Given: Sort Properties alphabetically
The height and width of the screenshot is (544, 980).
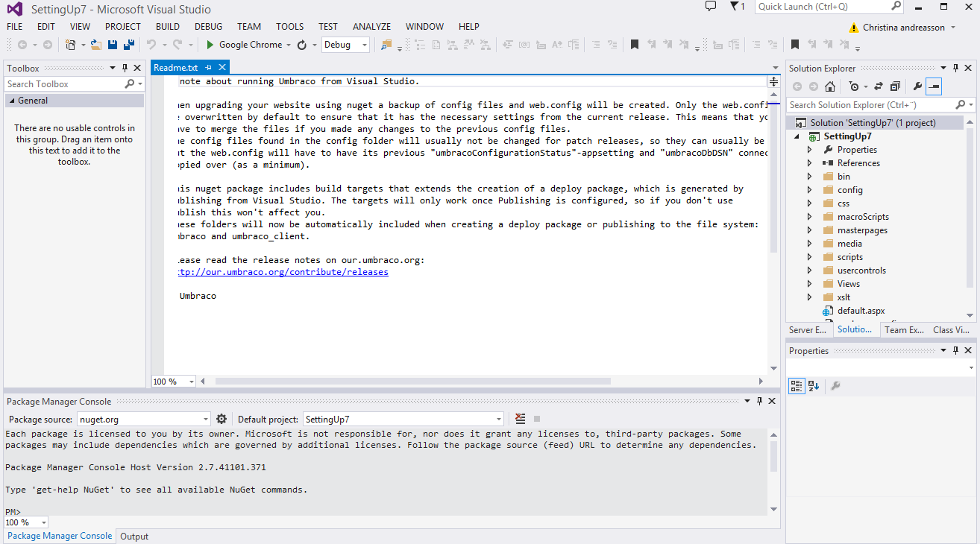Looking at the screenshot, I should [814, 386].
